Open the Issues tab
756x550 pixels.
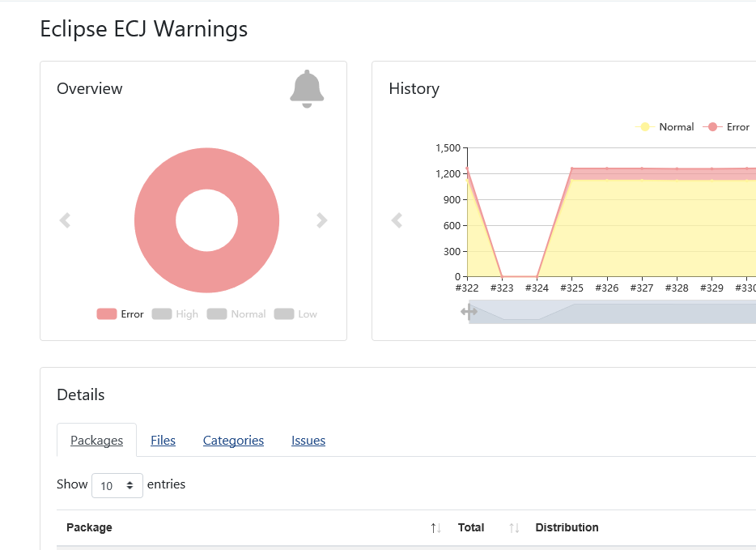click(x=308, y=440)
